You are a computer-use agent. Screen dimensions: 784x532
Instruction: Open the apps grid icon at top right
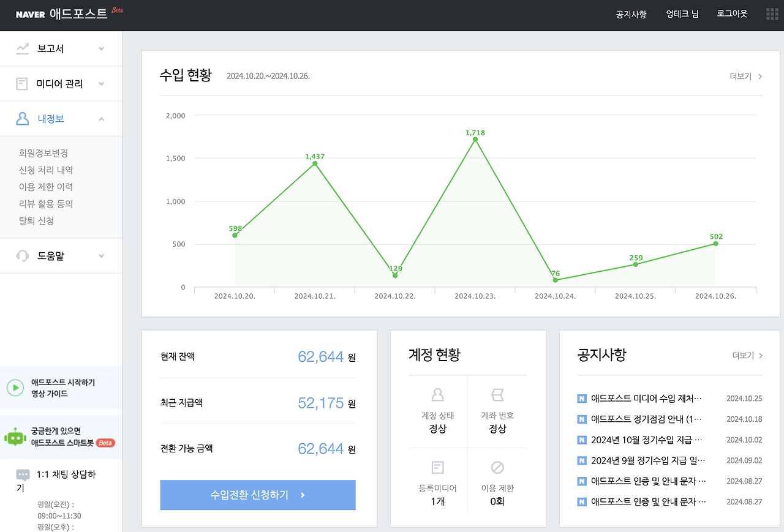coord(772,14)
